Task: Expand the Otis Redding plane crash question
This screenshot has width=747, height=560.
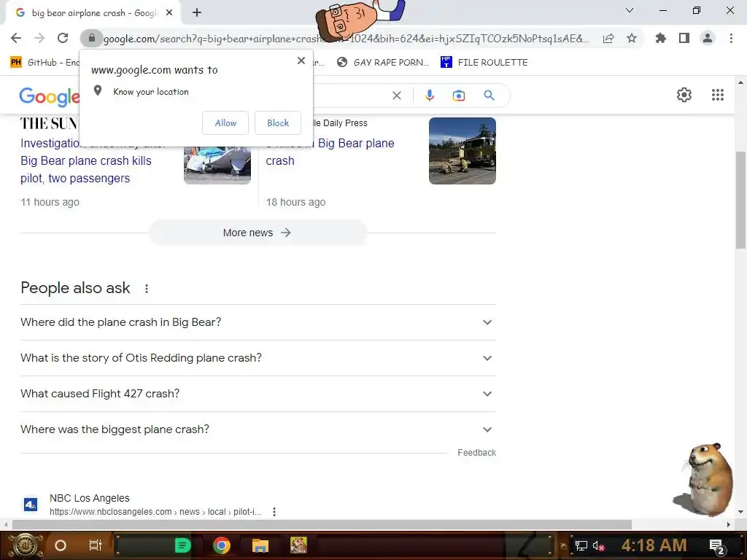Action: tap(258, 358)
